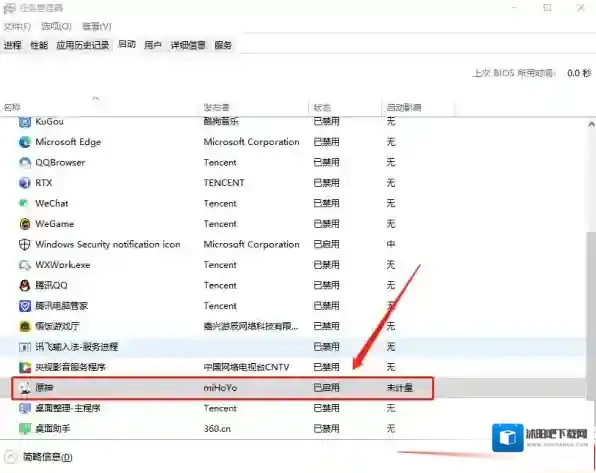Click the yellow icon in the 游戏厅 row
Image resolution: width=596 pixels, height=473 pixels.
25,326
